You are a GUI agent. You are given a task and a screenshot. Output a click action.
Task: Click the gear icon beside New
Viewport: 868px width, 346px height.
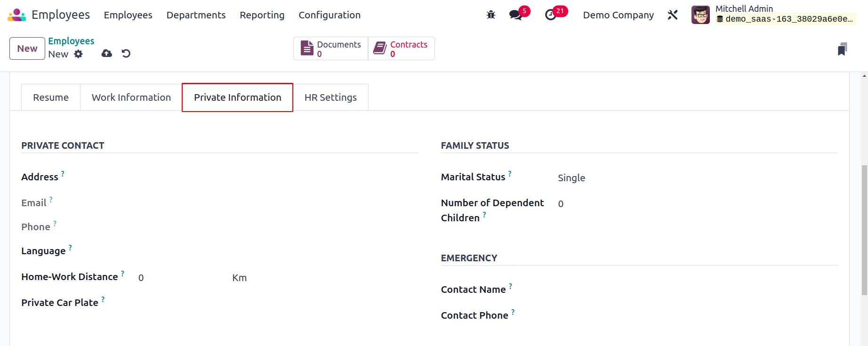[79, 54]
